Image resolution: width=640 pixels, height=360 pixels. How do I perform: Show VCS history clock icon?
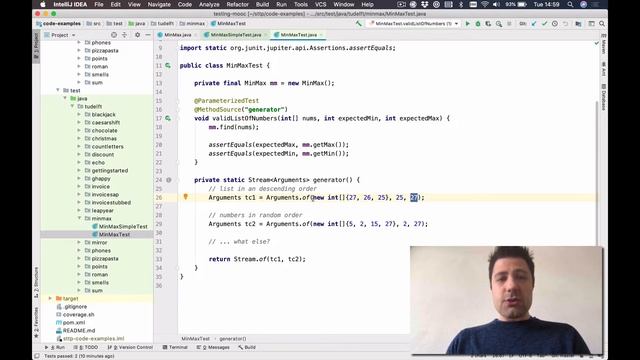pyautogui.click(x=555, y=24)
